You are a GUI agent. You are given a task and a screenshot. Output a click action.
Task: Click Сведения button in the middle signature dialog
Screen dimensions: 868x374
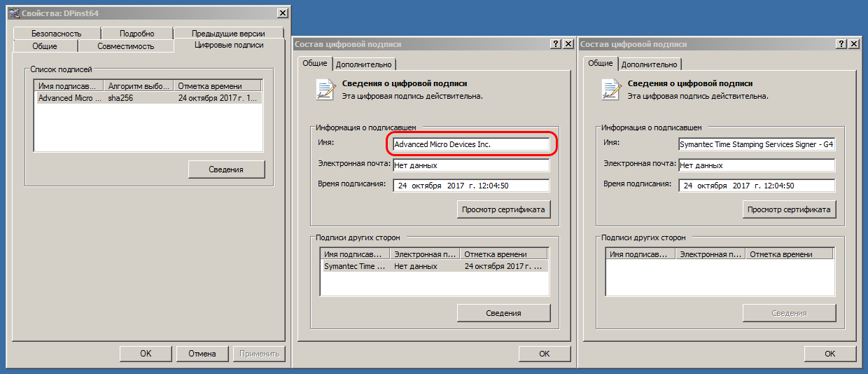point(503,313)
